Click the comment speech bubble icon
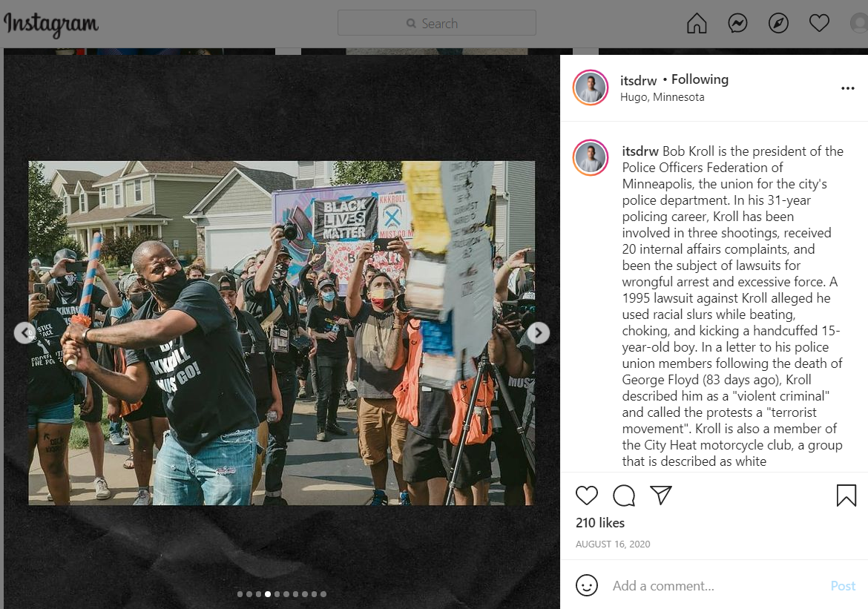 click(x=624, y=495)
